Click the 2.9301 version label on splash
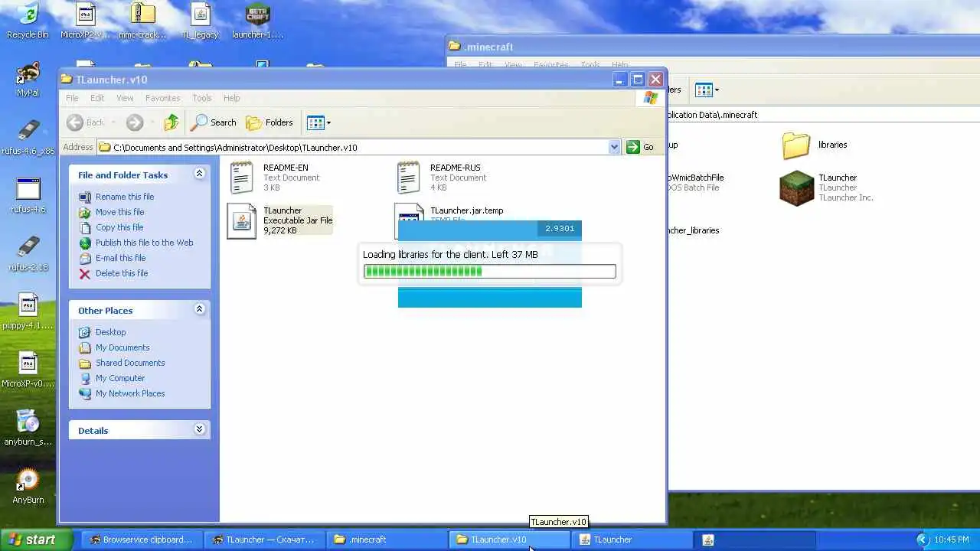 point(560,228)
